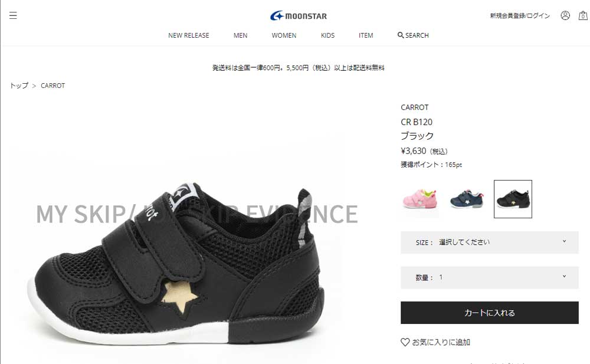The height and width of the screenshot is (364, 590).
Task: Open the MEN menu item
Action: tap(241, 35)
